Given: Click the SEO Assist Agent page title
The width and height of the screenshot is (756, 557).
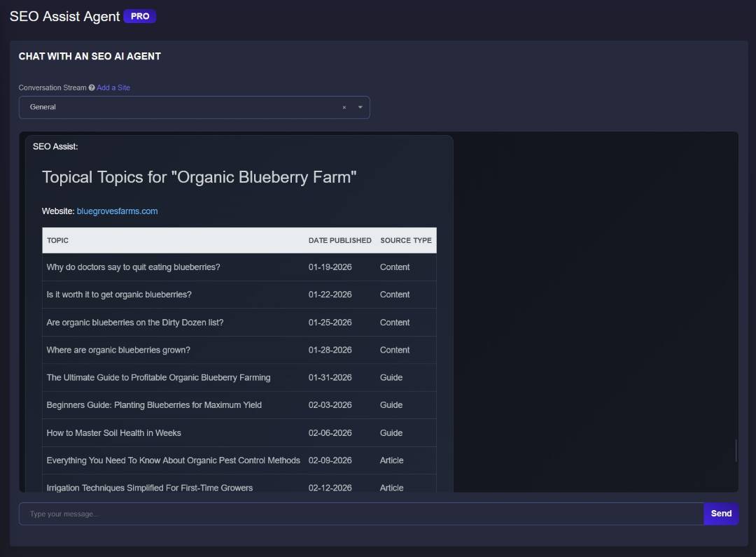Looking at the screenshot, I should (64, 16).
